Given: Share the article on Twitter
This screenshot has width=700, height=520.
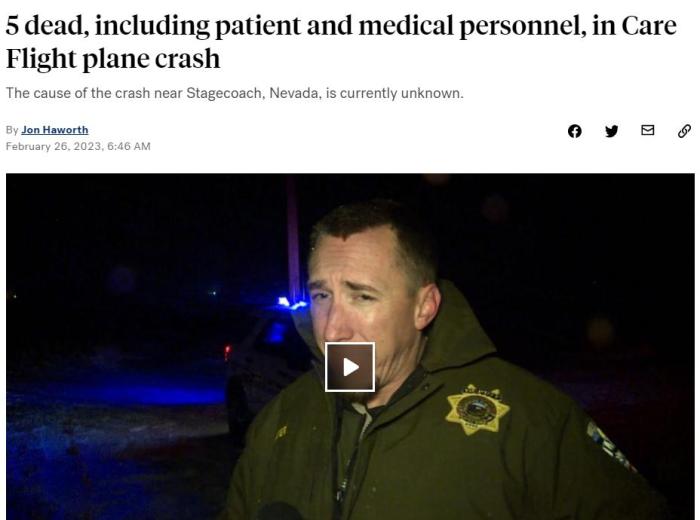Looking at the screenshot, I should coord(611,131).
